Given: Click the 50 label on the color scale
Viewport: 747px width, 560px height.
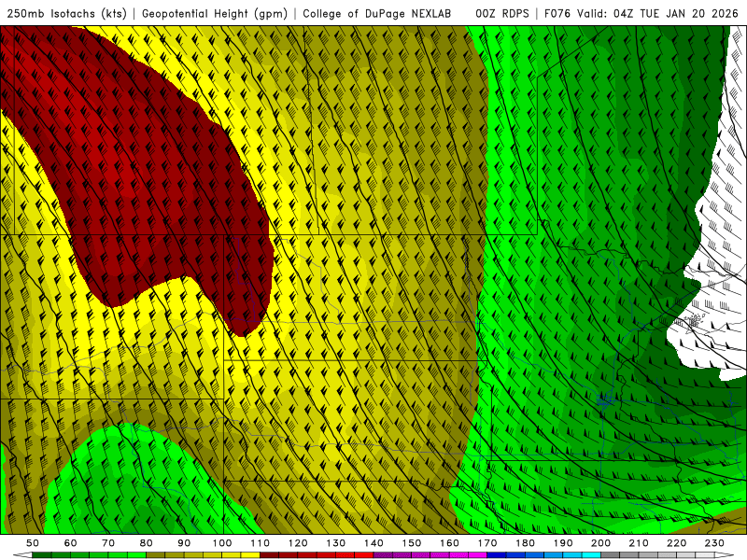Looking at the screenshot, I should click(33, 543).
